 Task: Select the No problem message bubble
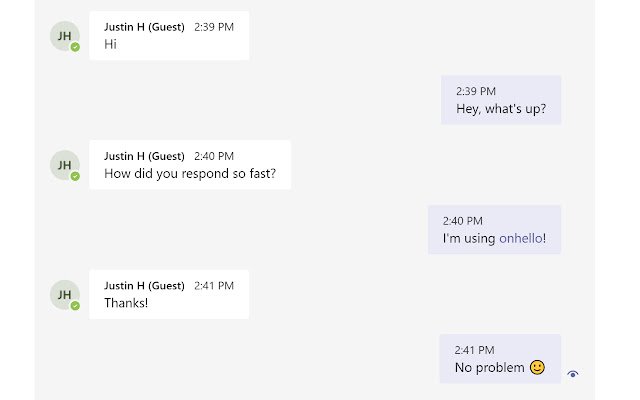point(500,359)
